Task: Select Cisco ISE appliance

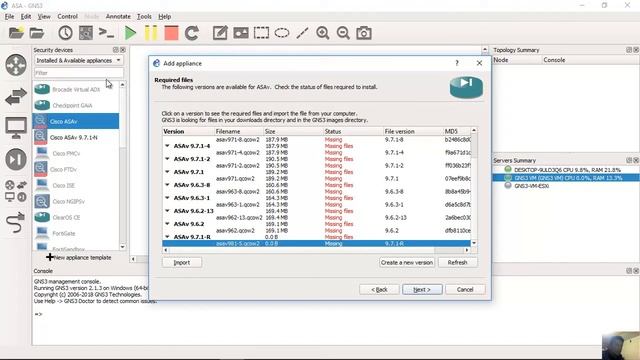Action: (76, 185)
